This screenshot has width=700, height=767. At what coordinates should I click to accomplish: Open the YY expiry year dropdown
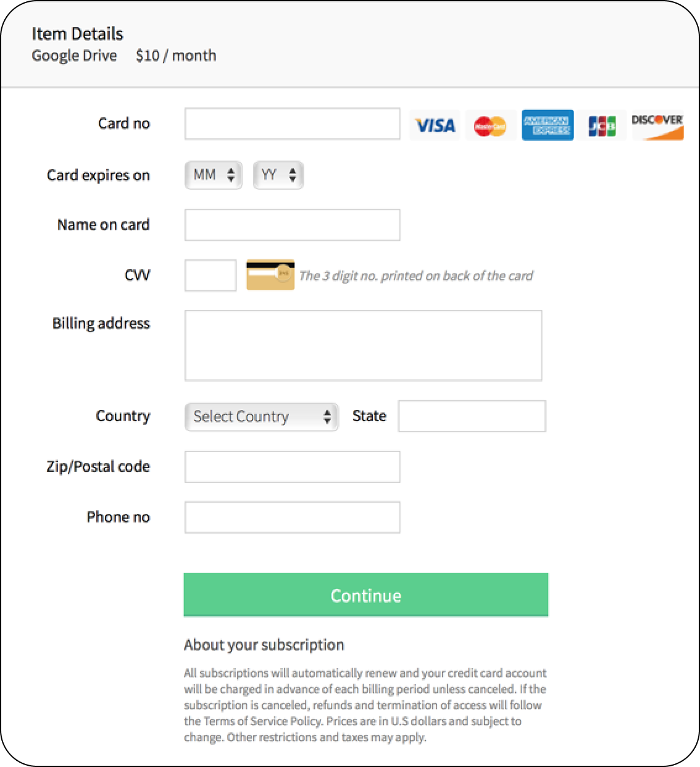[278, 175]
